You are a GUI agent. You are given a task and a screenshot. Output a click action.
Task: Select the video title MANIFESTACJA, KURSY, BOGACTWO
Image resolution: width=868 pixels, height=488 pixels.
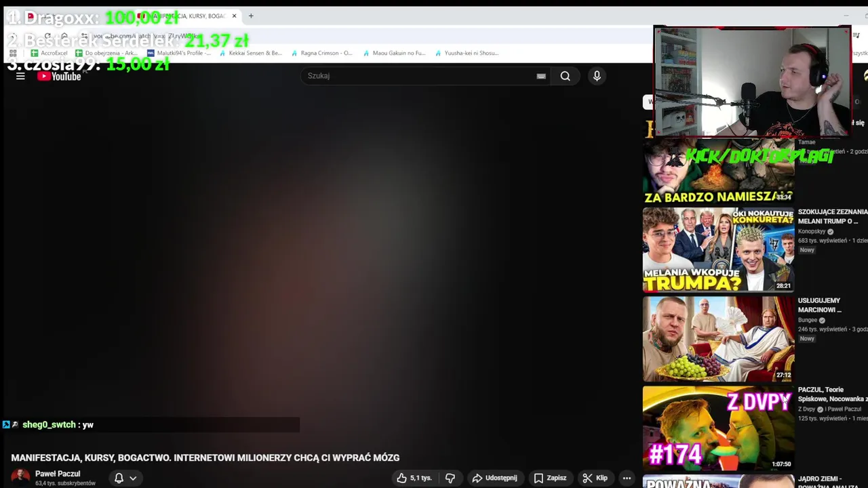point(205,458)
